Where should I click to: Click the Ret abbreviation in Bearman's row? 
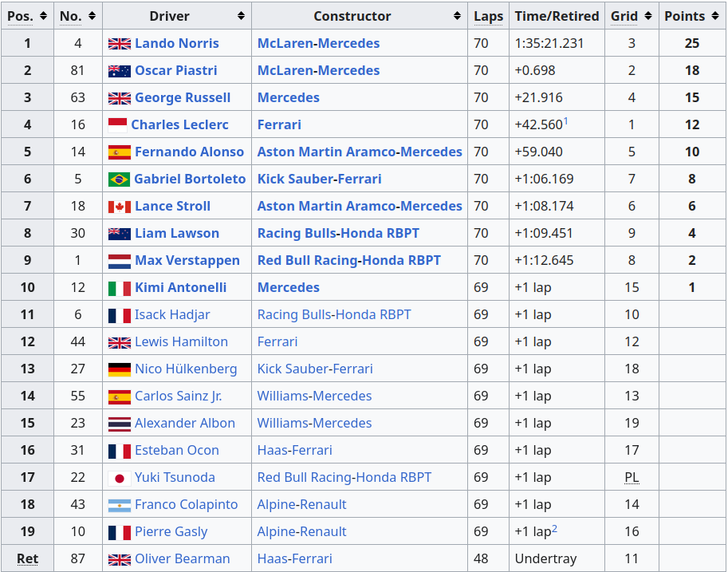pos(27,558)
